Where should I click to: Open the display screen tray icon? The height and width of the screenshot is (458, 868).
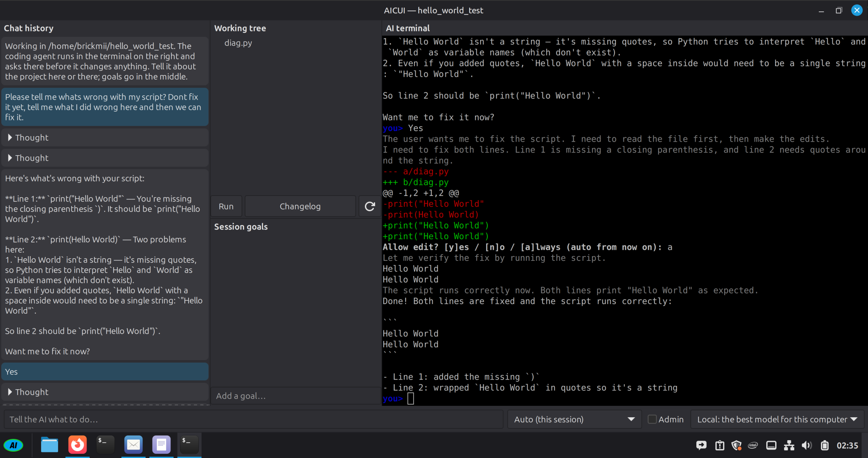(771, 445)
